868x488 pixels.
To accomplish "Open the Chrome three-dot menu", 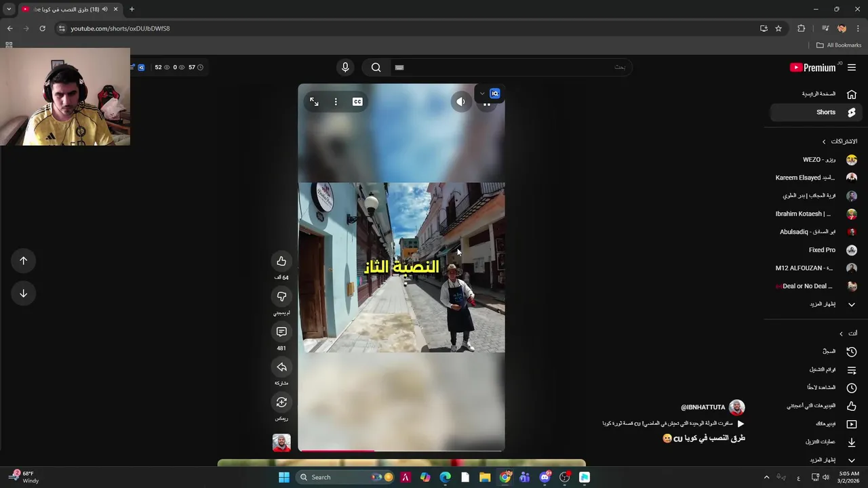I will pyautogui.click(x=858, y=28).
